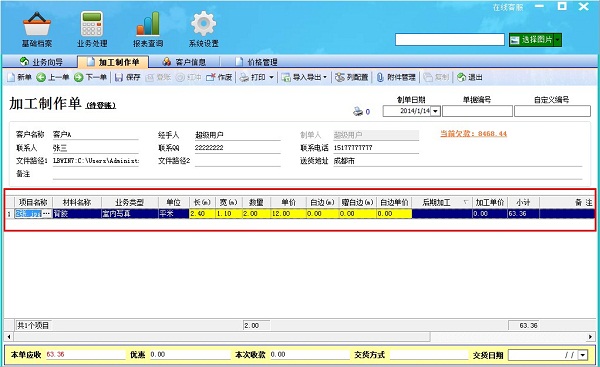Open the 导入导出 menu
The height and width of the screenshot is (367, 600).
pyautogui.click(x=304, y=77)
